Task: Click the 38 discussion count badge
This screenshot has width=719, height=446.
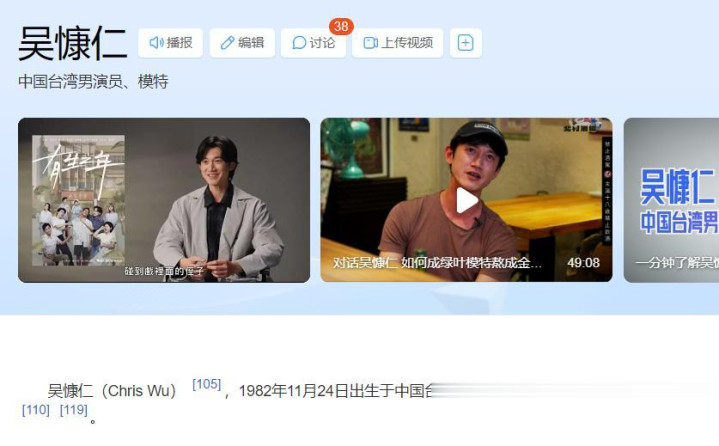Action: pos(341,26)
